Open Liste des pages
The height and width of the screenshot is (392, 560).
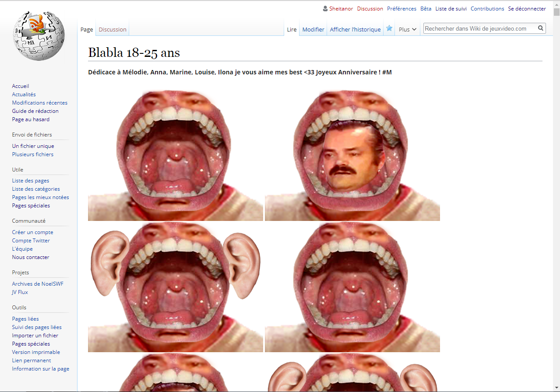(x=31, y=181)
